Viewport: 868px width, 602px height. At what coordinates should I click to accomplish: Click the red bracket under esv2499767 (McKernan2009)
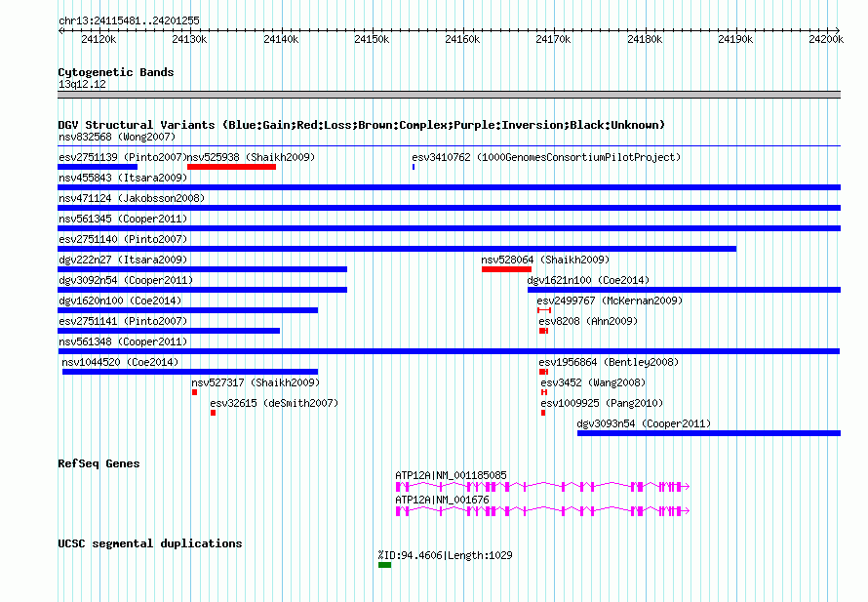pos(544,310)
